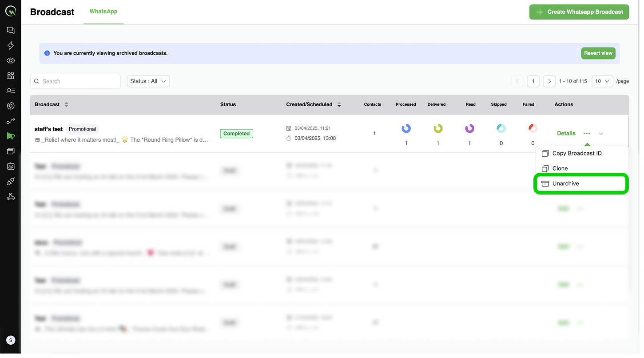Click the plug integrations sidebar icon
644x358 pixels.
tap(11, 181)
